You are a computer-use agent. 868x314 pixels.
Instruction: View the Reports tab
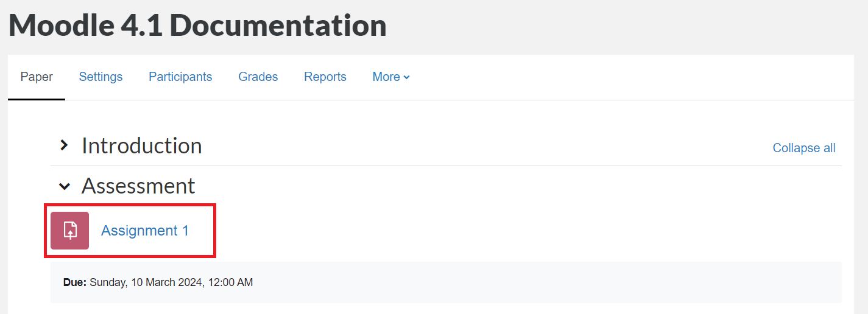point(325,77)
